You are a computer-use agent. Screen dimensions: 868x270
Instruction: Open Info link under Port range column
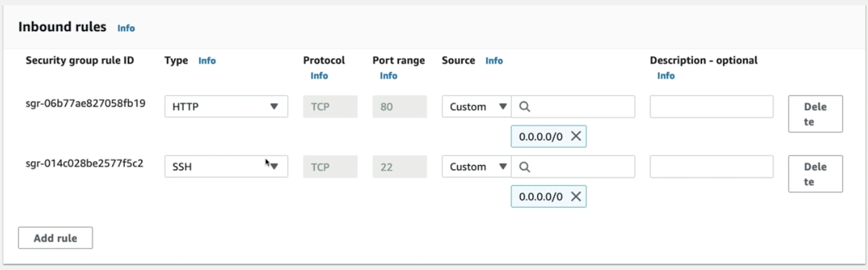(x=388, y=76)
